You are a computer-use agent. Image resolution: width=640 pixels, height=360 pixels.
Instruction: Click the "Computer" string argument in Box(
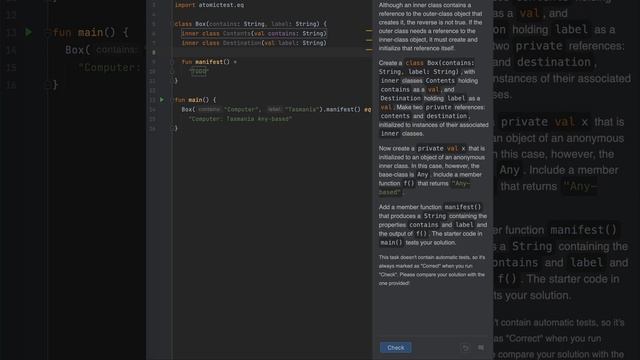(x=242, y=109)
